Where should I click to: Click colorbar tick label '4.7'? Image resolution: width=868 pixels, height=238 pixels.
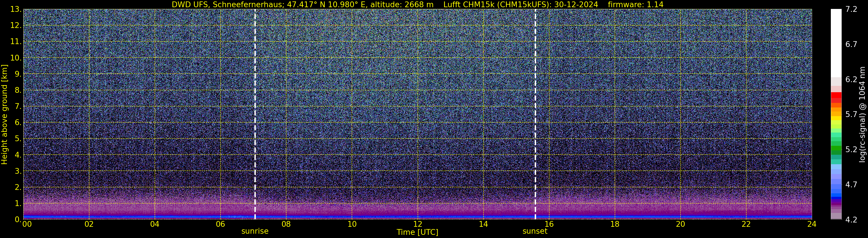pyautogui.click(x=851, y=184)
